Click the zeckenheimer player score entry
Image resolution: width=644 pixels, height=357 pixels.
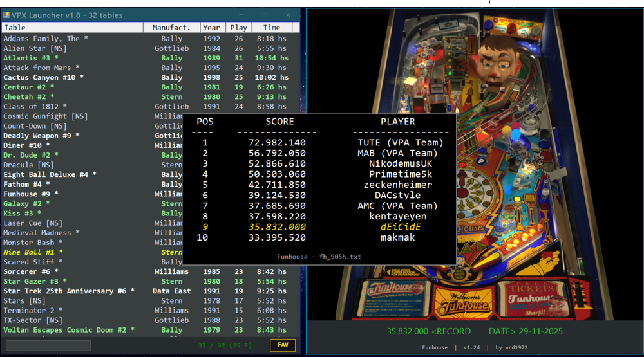point(320,185)
